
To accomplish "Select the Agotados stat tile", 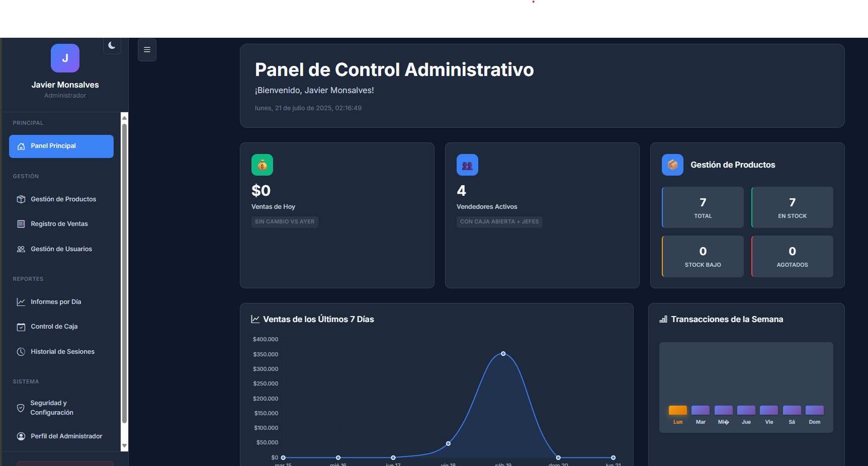I will (x=792, y=256).
